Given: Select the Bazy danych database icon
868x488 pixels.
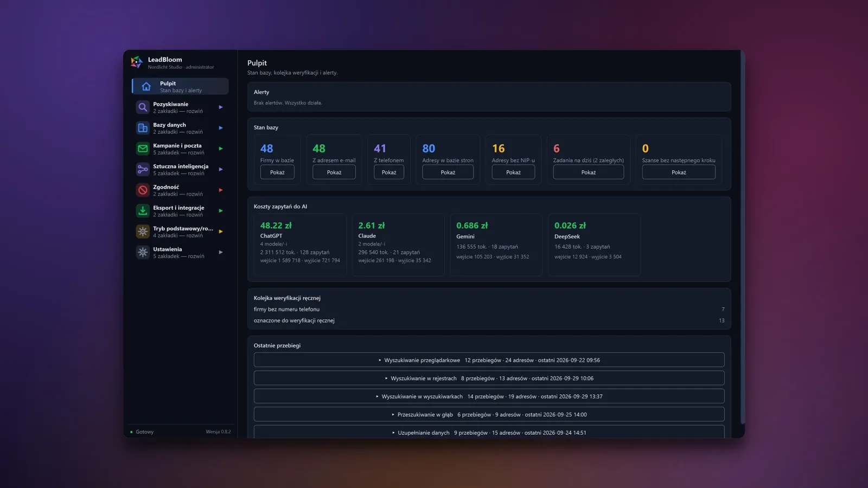Looking at the screenshot, I should [x=143, y=128].
